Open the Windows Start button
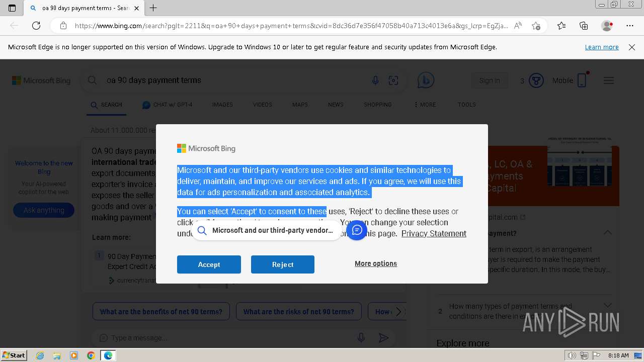Screen dimensions: 644x362 pos(14,355)
